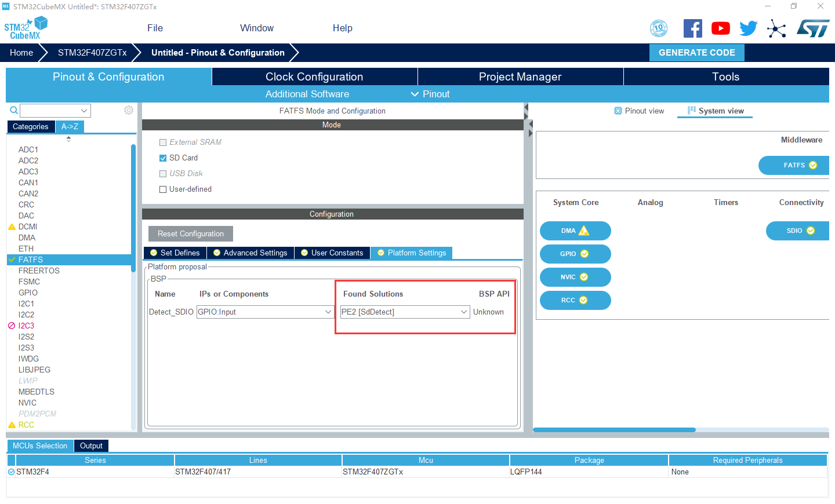Open the File menu
835x504 pixels.
[155, 28]
